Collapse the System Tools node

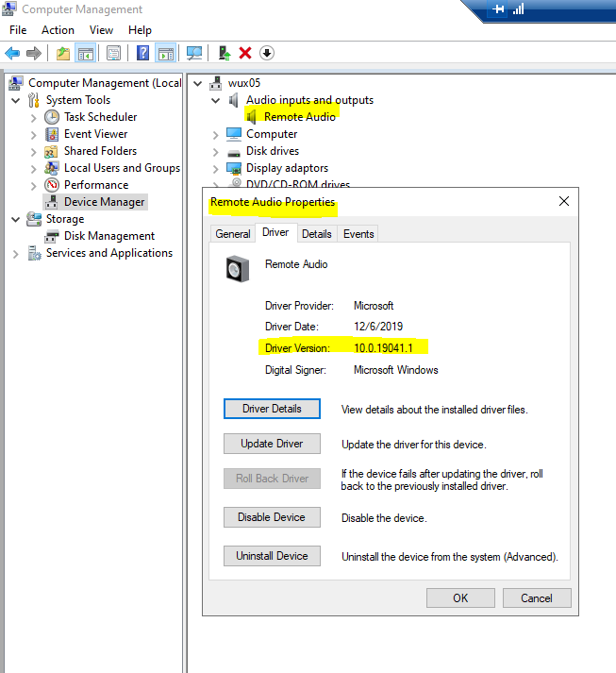point(16,100)
